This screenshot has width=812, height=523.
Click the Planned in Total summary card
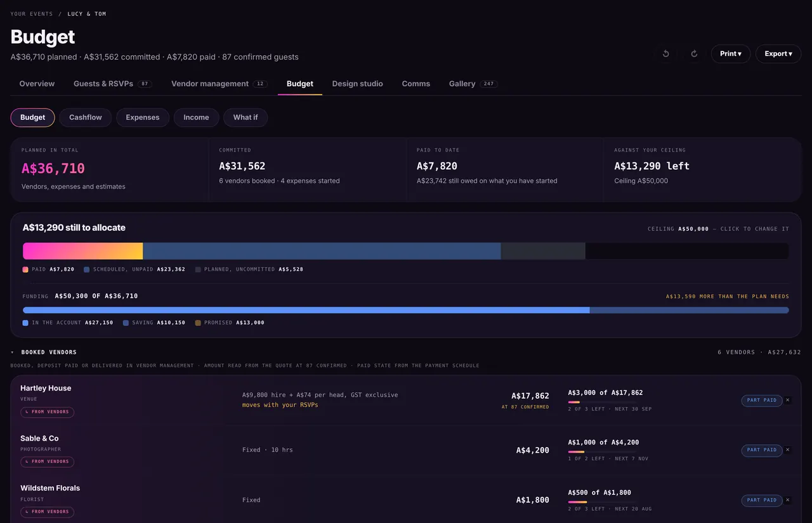pyautogui.click(x=110, y=169)
